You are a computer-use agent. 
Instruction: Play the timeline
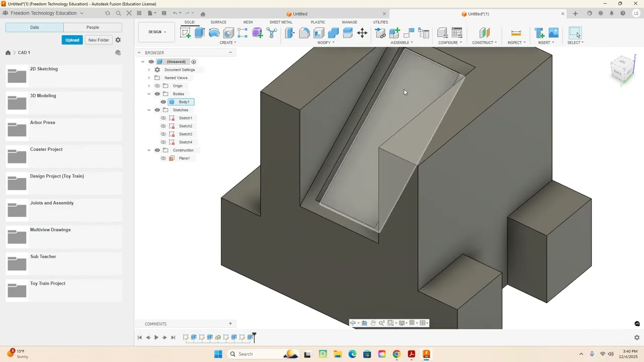(156, 337)
